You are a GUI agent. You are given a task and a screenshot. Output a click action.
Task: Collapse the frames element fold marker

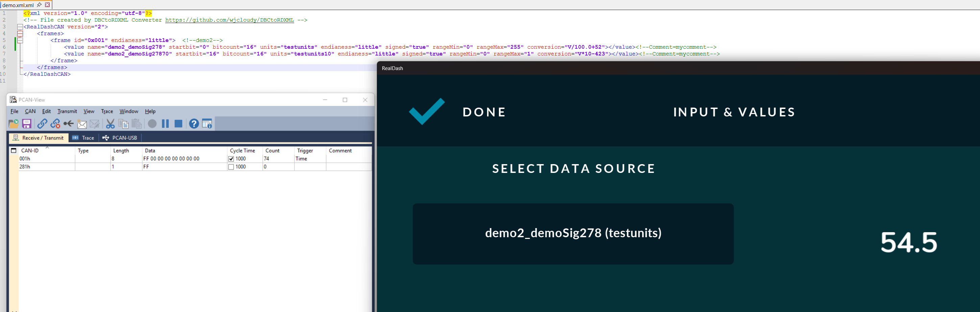coord(20,34)
